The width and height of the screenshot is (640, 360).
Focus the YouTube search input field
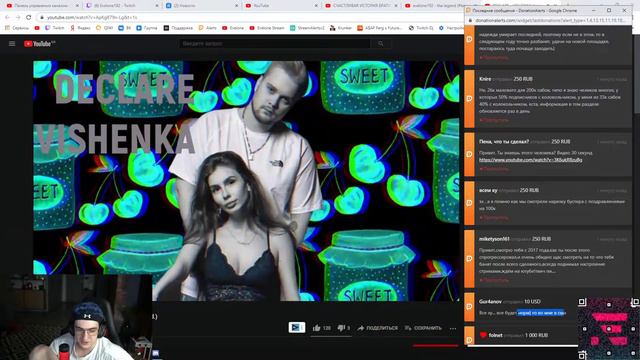(275, 44)
